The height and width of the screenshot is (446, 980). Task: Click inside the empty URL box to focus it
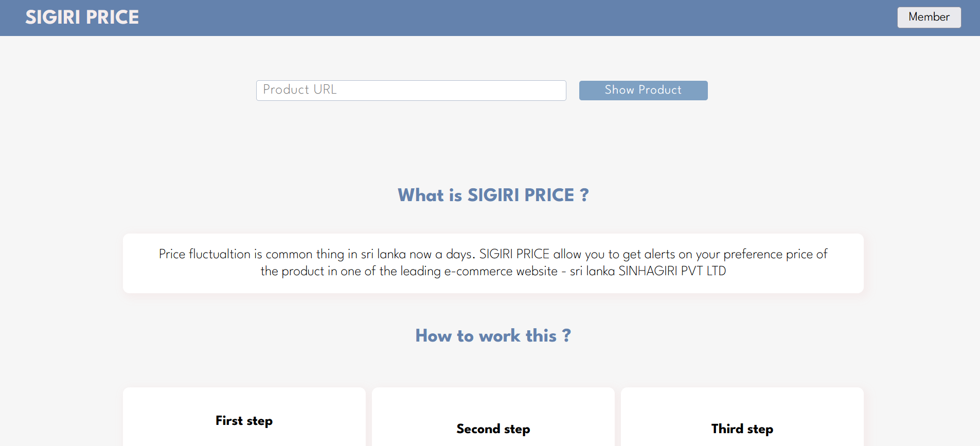coord(411,90)
